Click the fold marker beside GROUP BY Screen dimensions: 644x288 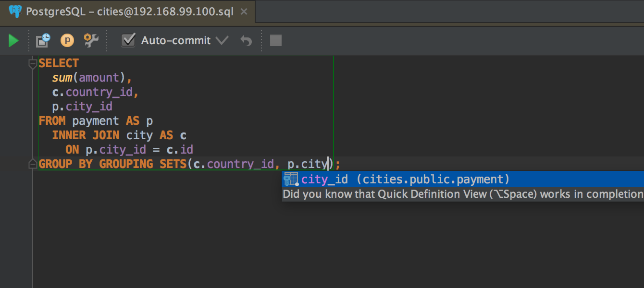point(33,164)
